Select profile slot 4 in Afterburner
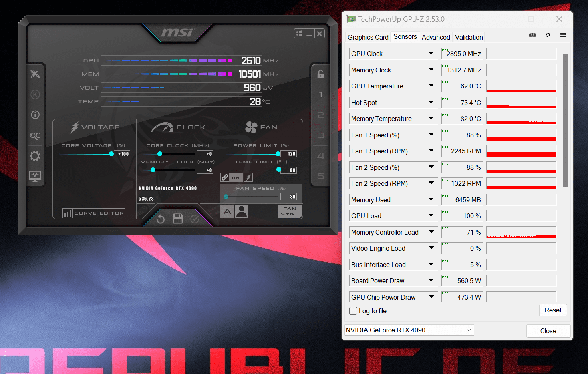This screenshot has width=588, height=374. click(x=320, y=156)
